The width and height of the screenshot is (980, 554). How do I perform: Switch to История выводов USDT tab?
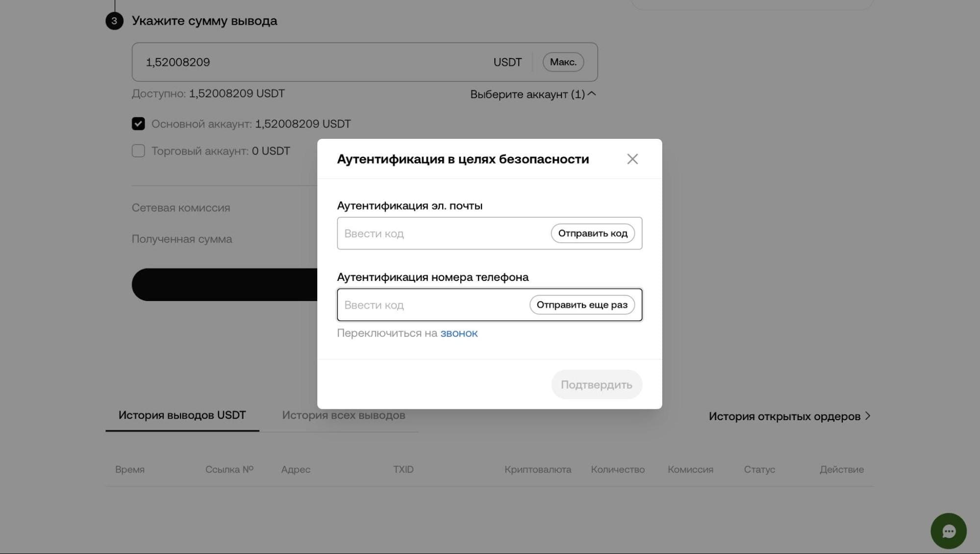[182, 415]
